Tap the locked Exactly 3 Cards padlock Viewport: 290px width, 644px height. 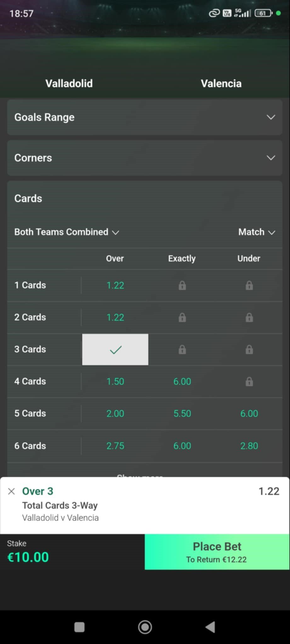(182, 350)
